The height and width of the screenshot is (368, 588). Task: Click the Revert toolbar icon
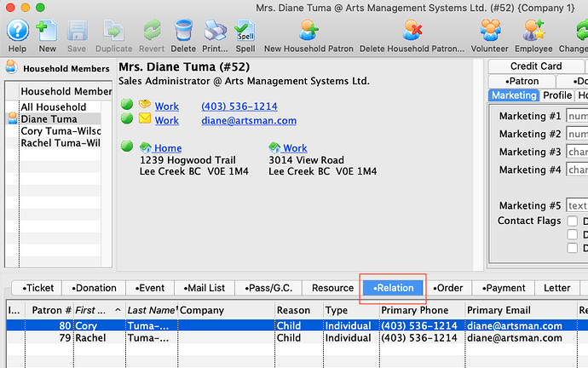(152, 31)
